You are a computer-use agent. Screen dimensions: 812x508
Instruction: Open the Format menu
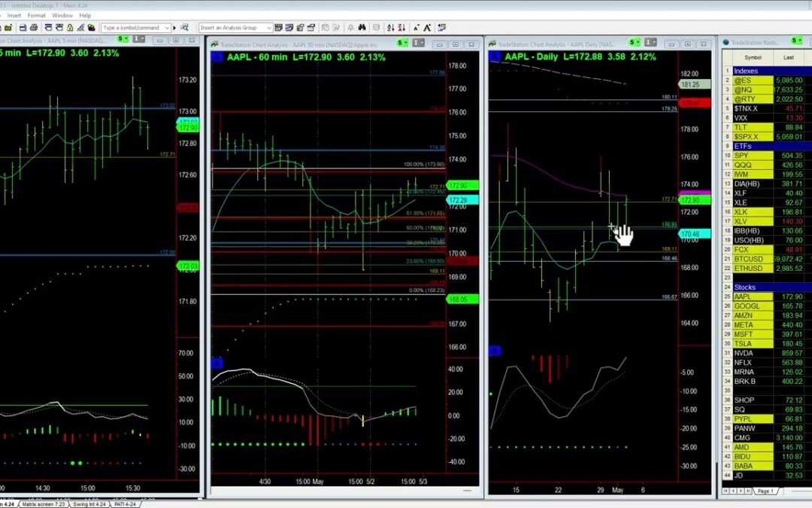click(x=36, y=16)
